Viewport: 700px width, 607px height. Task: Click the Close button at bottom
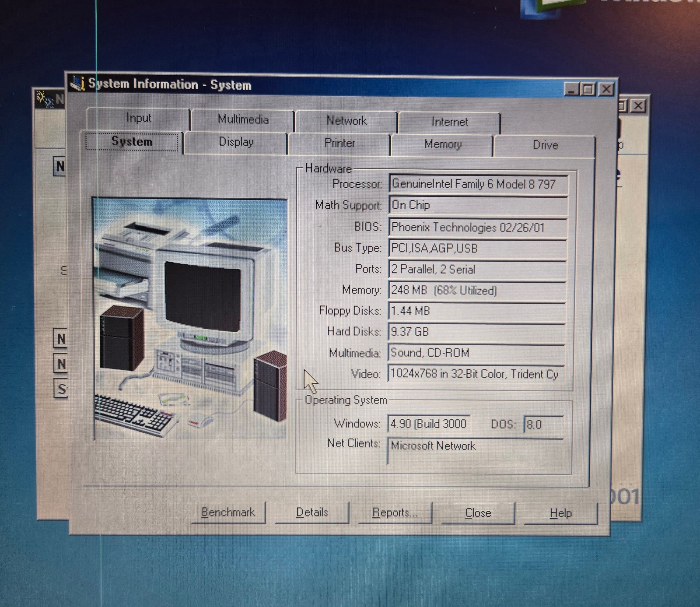[x=478, y=513]
